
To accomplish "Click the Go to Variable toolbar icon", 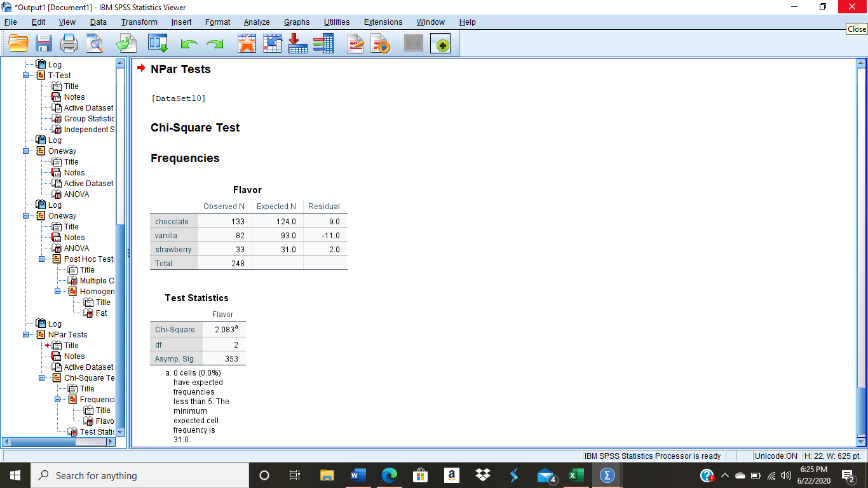I will tap(298, 43).
